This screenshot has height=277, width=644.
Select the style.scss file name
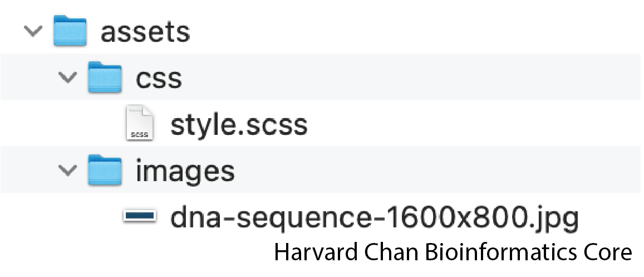tap(239, 125)
